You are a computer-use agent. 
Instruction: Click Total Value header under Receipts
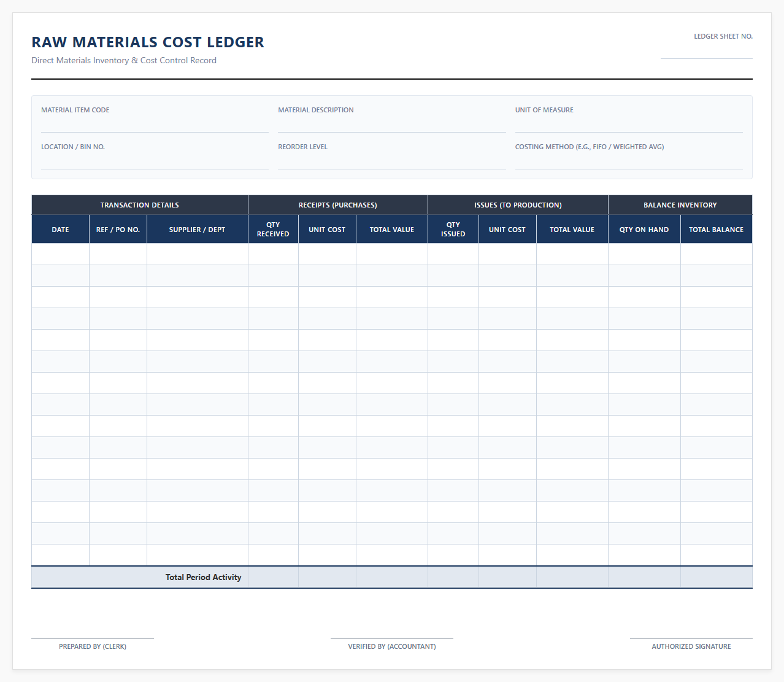pyautogui.click(x=392, y=230)
